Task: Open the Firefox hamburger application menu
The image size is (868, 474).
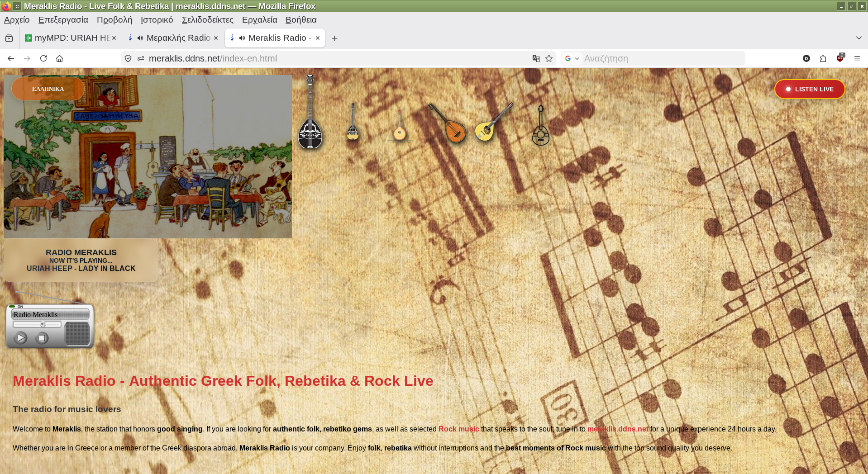Action: point(857,58)
